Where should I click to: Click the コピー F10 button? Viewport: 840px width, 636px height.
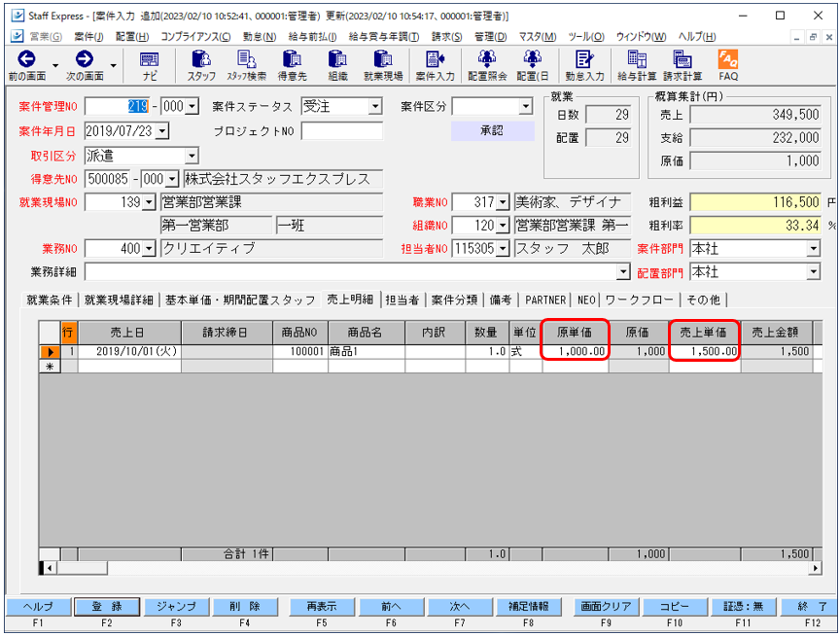(x=675, y=607)
